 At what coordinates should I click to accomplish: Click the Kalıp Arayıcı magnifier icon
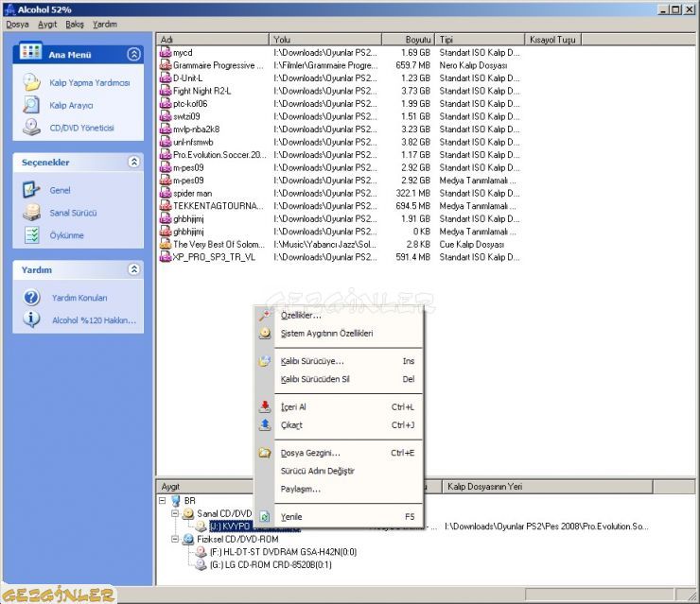[31, 105]
